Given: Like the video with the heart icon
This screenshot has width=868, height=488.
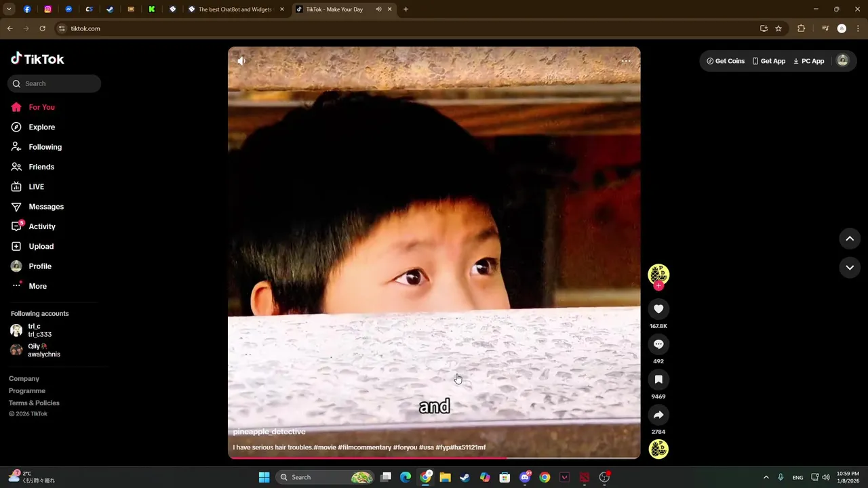Looking at the screenshot, I should (x=658, y=309).
